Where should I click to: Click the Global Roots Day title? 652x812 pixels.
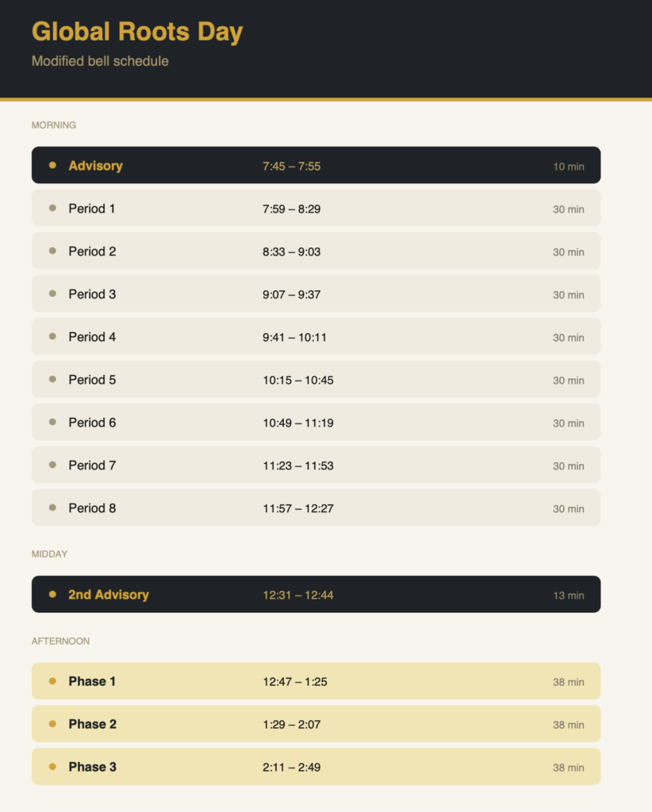pos(137,32)
